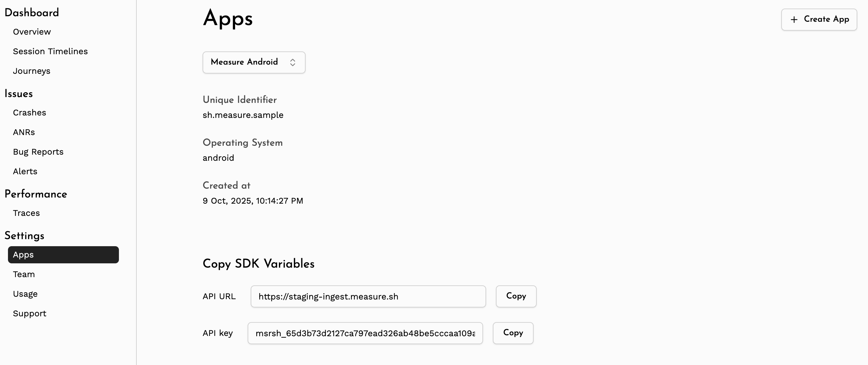Copy the API URL value
This screenshot has height=365, width=868.
click(x=516, y=296)
